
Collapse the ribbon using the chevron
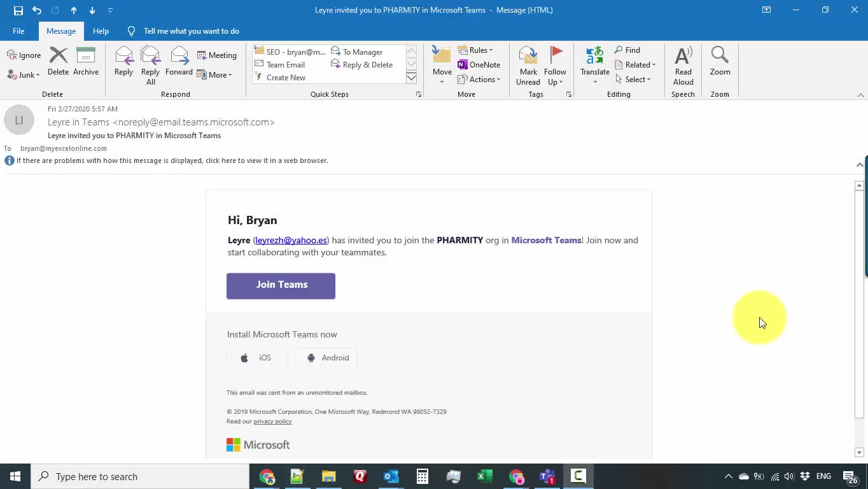[x=860, y=95]
